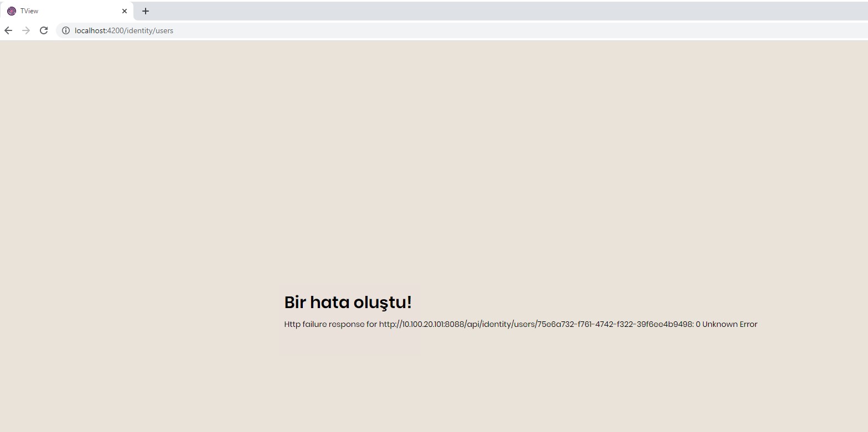The image size is (868, 432).
Task: Click the browser forward arrow
Action: 26,30
